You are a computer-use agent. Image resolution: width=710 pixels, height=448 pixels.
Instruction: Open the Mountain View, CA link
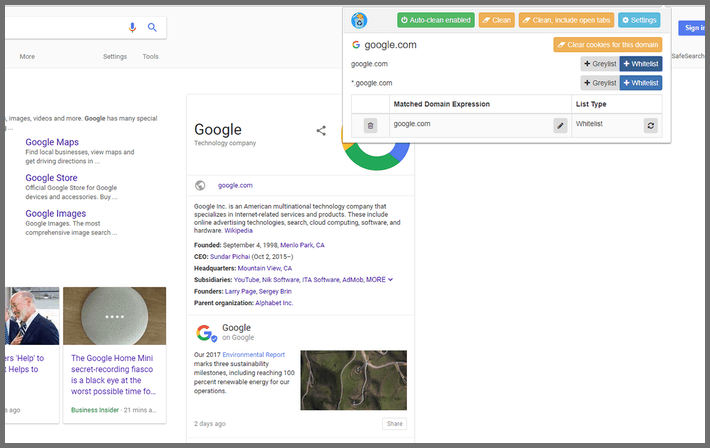265,268
